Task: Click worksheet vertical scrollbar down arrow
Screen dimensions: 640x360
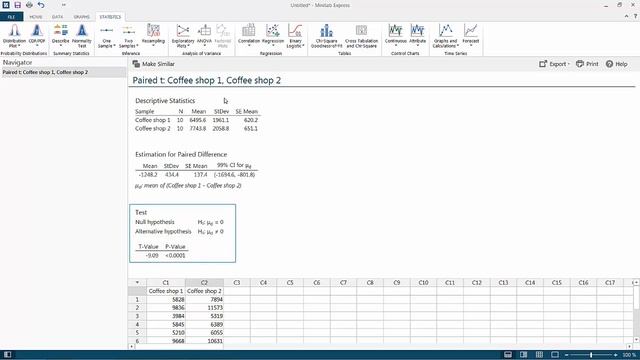Action: click(636, 340)
